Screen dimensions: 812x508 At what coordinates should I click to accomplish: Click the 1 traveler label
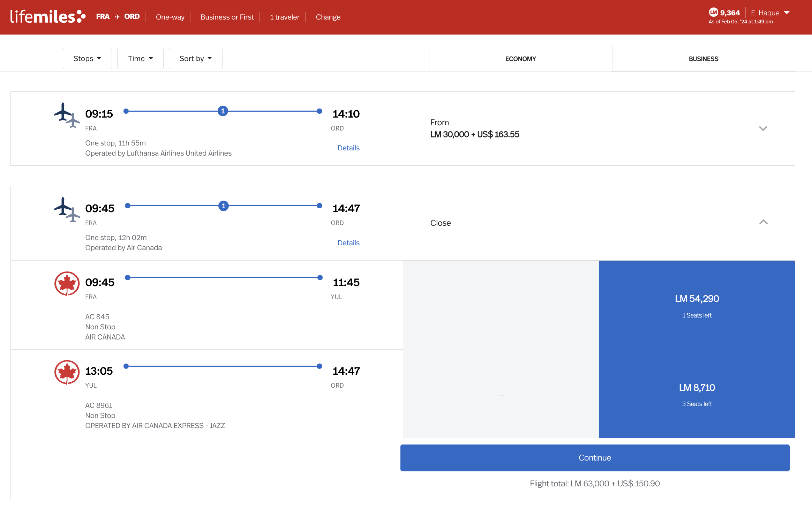tap(285, 17)
